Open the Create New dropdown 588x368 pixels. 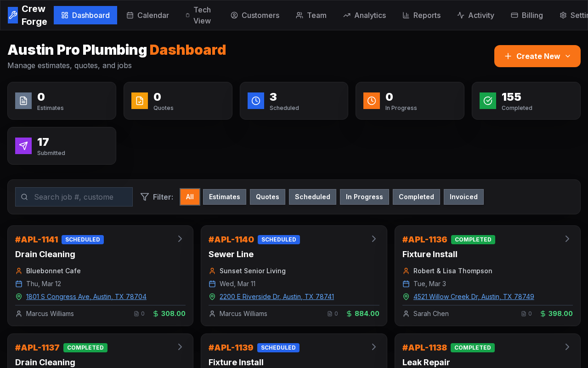[x=537, y=56]
